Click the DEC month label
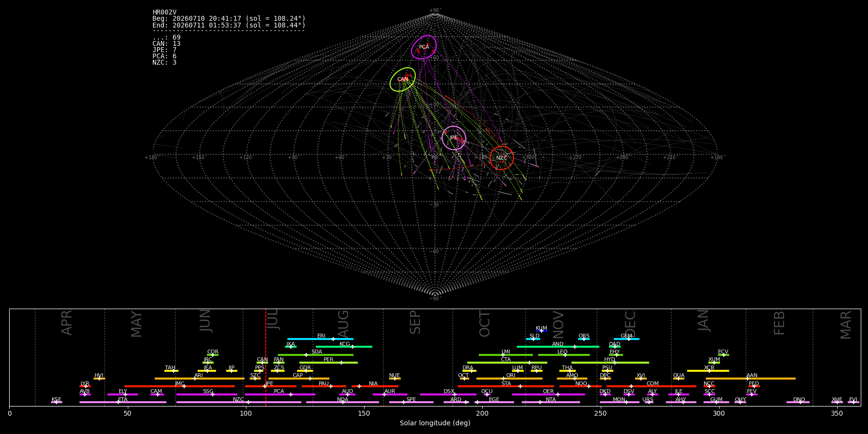Viewport: 868px width, 434px height. pyautogui.click(x=631, y=324)
